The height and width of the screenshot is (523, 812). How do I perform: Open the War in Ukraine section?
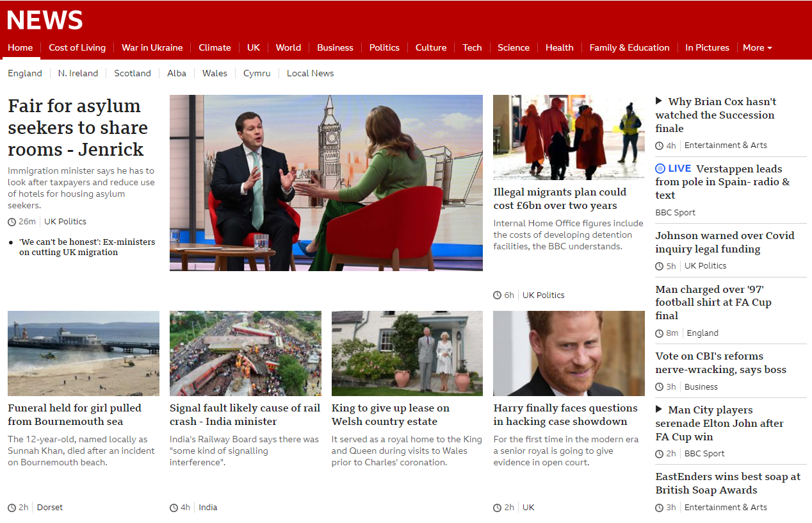tap(152, 47)
